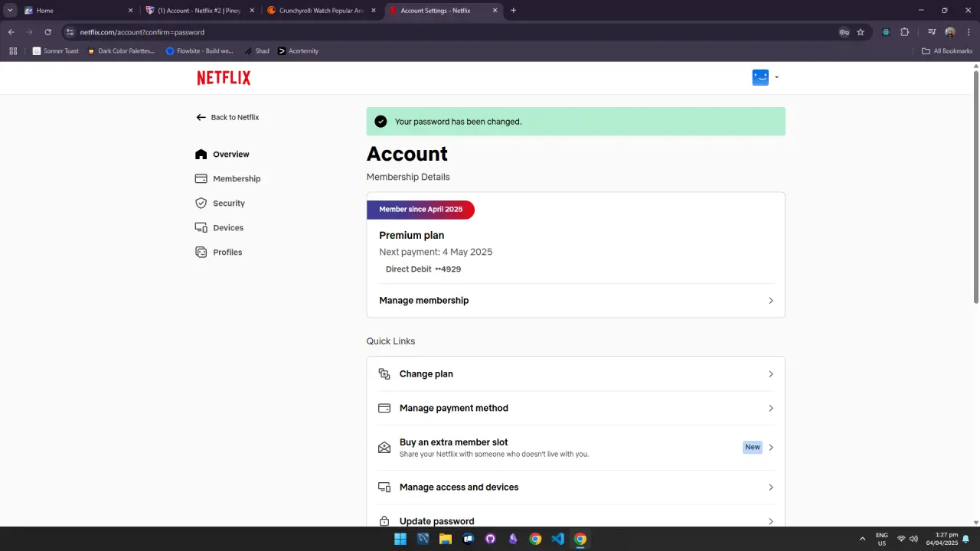Screen dimensions: 980x551
Task: Click the page vertical scrollbar
Action: 976,187
